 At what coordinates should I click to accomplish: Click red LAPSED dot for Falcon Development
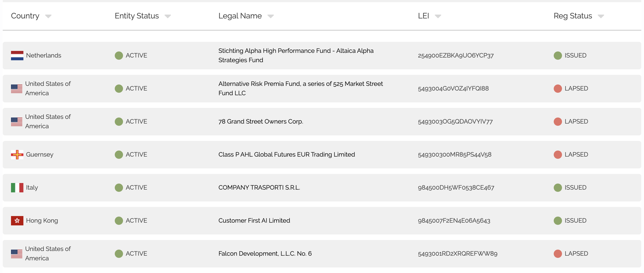pos(558,254)
